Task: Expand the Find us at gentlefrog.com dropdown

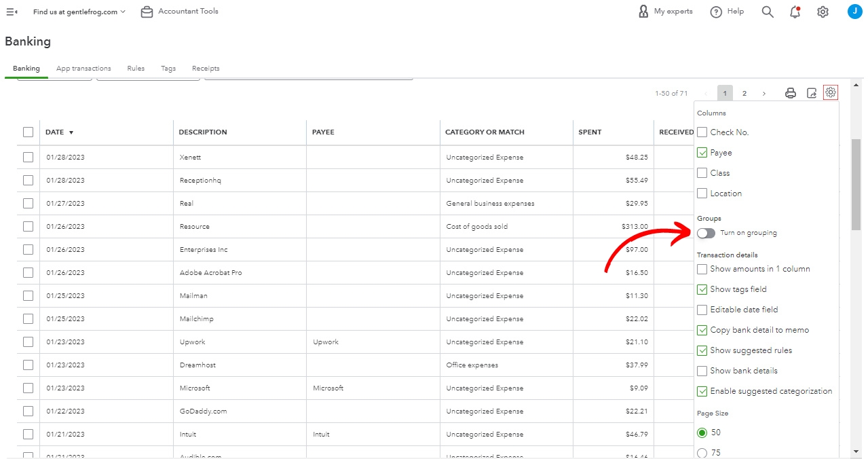Action: [79, 12]
